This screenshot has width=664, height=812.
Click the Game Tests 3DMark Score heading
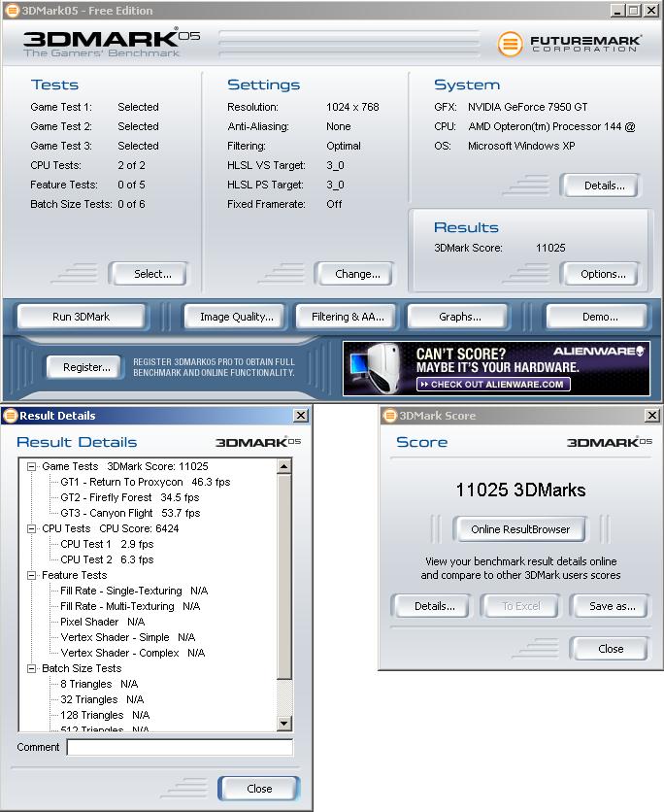pyautogui.click(x=124, y=466)
